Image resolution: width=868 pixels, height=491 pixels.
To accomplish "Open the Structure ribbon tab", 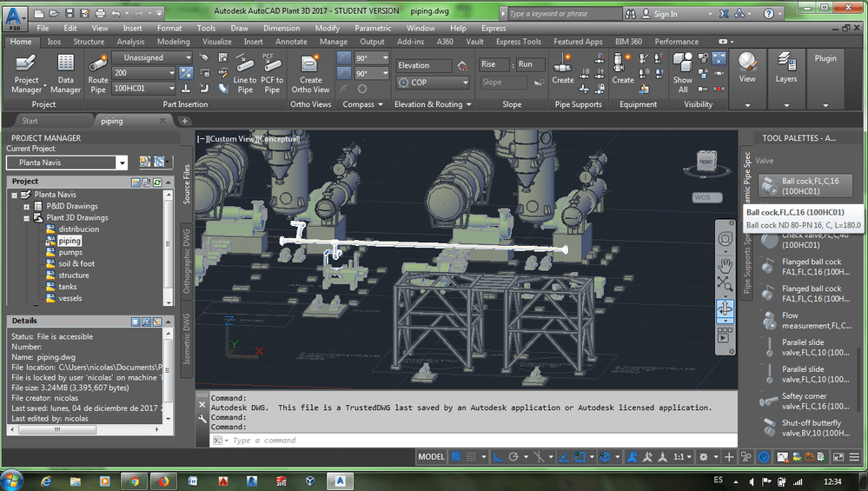I will [x=89, y=42].
